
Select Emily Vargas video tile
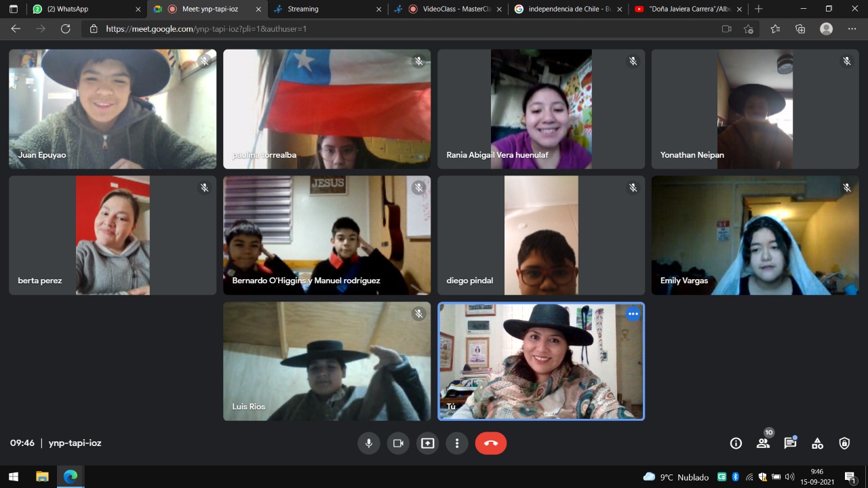[755, 235]
